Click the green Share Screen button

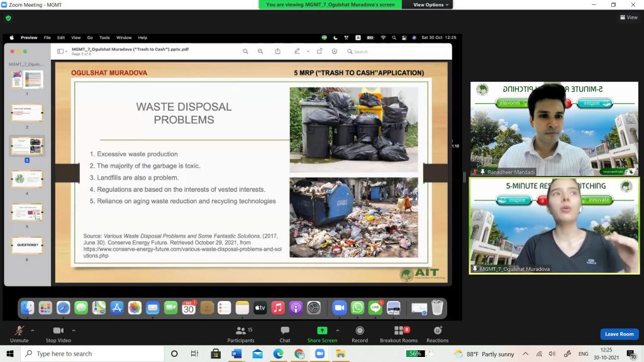point(322,334)
